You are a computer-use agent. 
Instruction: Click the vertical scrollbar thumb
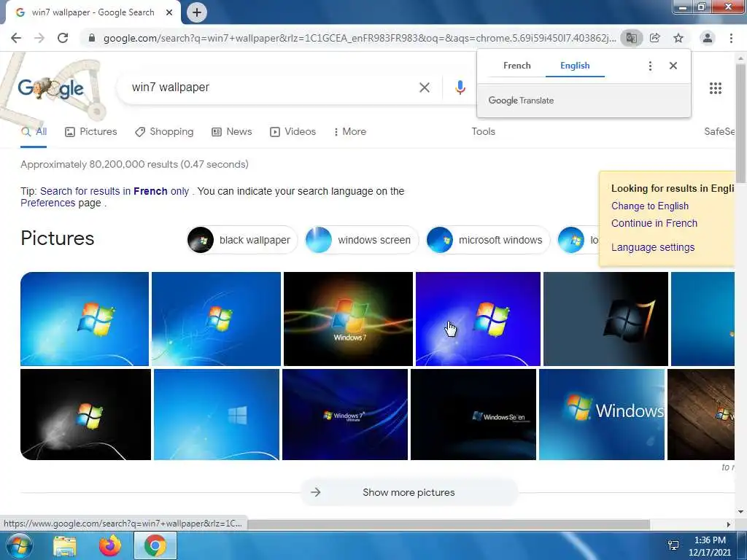tap(740, 122)
